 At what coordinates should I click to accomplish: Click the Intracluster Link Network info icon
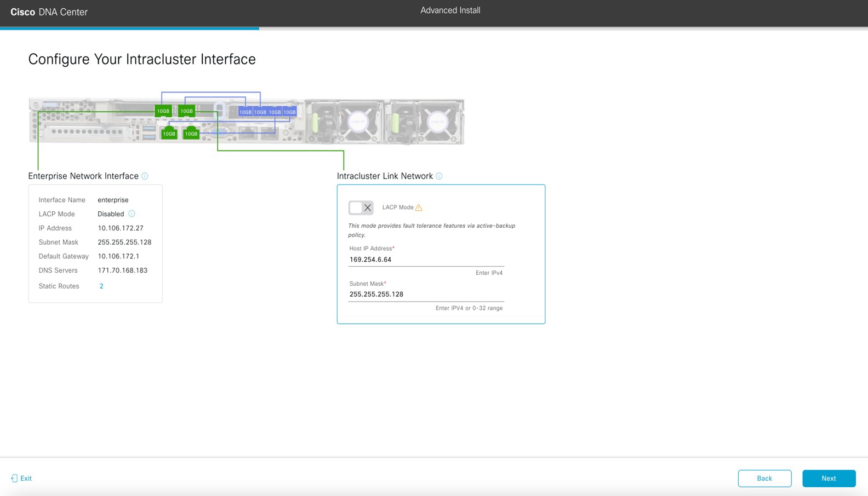coord(439,176)
